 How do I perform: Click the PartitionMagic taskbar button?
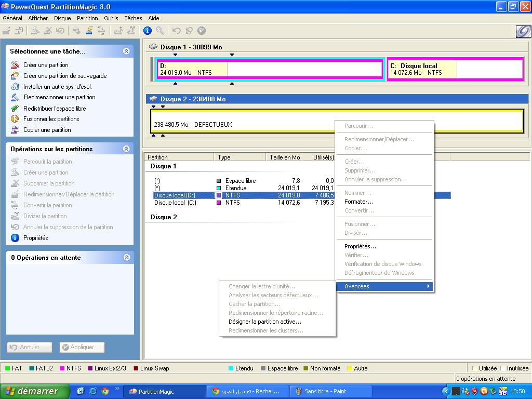[x=165, y=392]
